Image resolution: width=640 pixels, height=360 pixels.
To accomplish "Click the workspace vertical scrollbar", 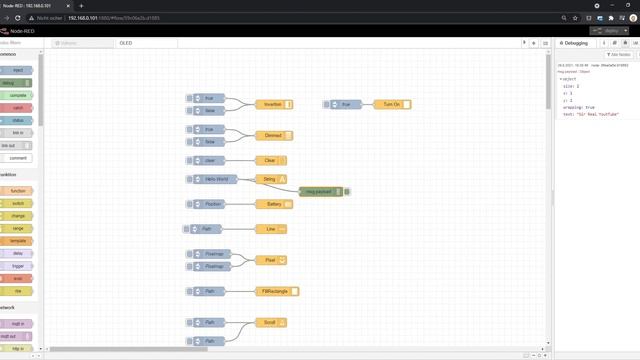I will pos(548,82).
